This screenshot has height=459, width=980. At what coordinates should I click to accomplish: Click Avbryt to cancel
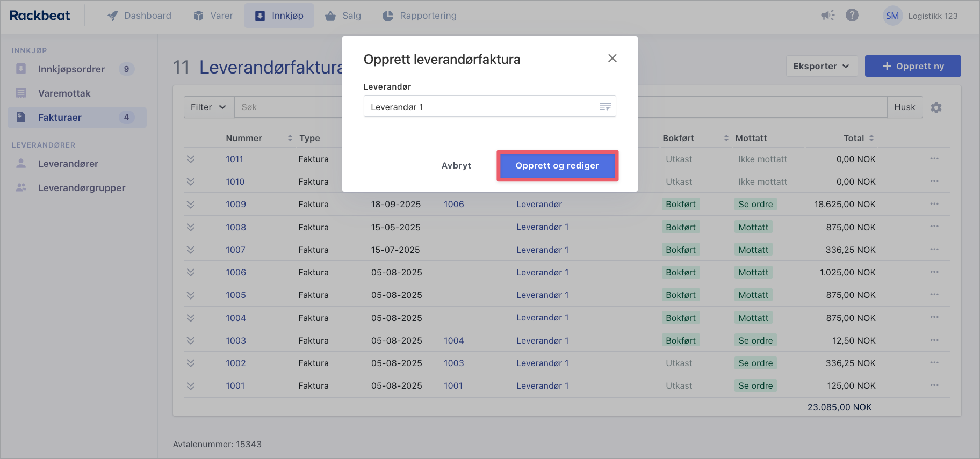[x=456, y=165]
